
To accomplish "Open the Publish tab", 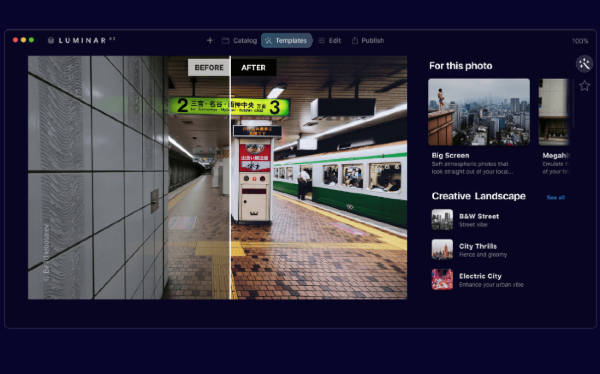I will 368,41.
